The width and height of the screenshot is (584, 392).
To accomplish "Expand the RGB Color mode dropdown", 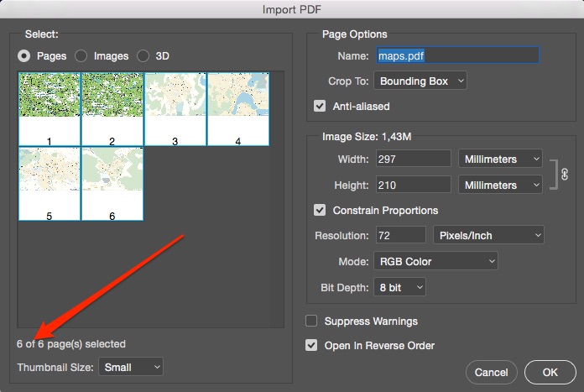I will (x=435, y=261).
